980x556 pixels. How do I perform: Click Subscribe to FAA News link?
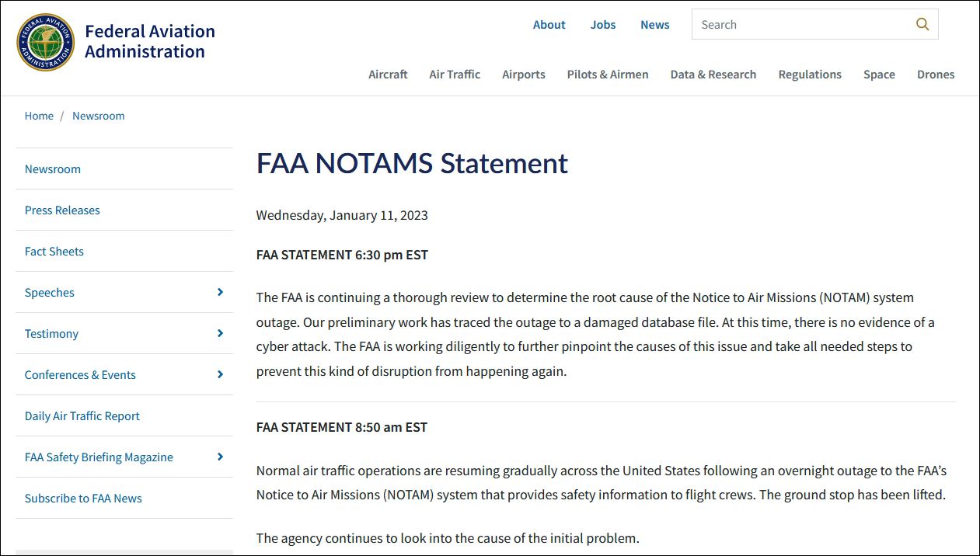click(x=83, y=498)
